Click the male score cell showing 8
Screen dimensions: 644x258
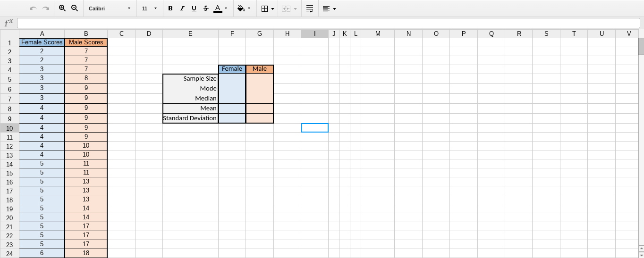(x=86, y=79)
